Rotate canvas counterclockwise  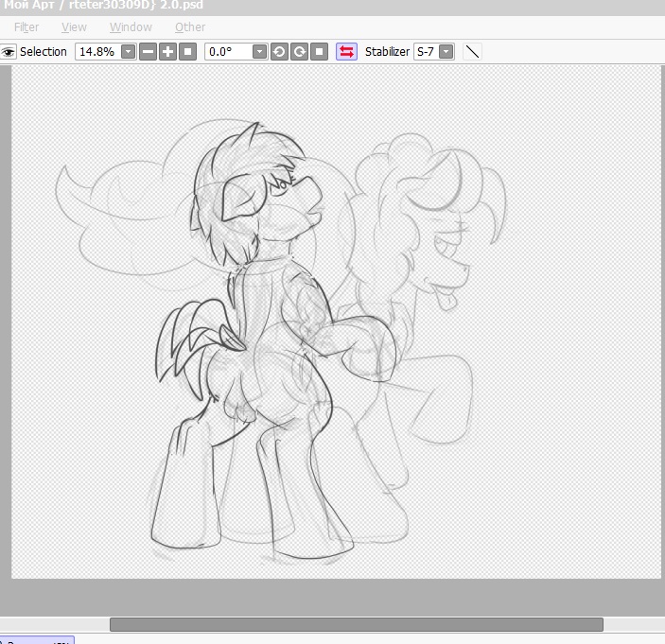(x=279, y=52)
